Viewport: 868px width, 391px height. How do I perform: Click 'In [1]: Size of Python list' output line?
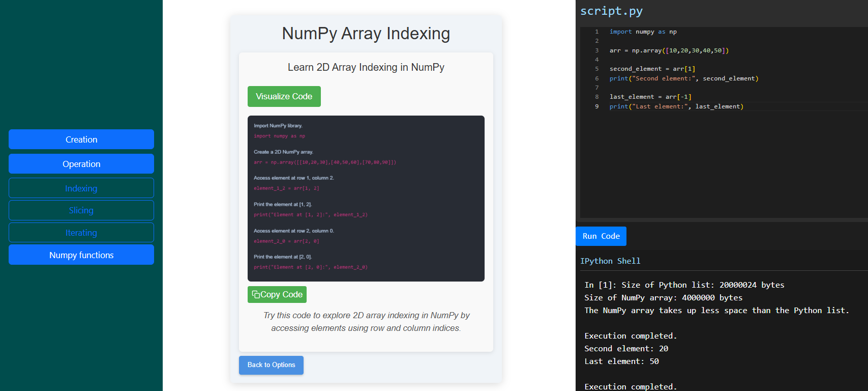pyautogui.click(x=684, y=285)
